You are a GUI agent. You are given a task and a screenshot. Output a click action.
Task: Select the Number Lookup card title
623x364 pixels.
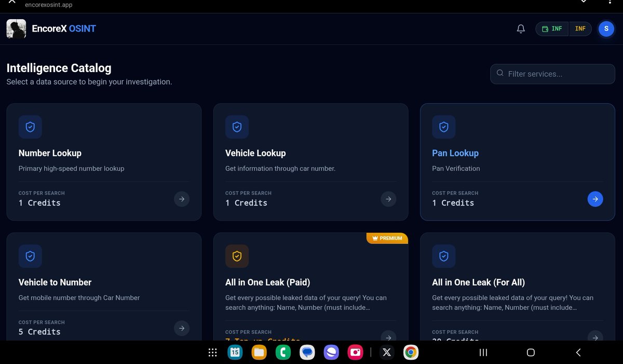click(x=50, y=153)
